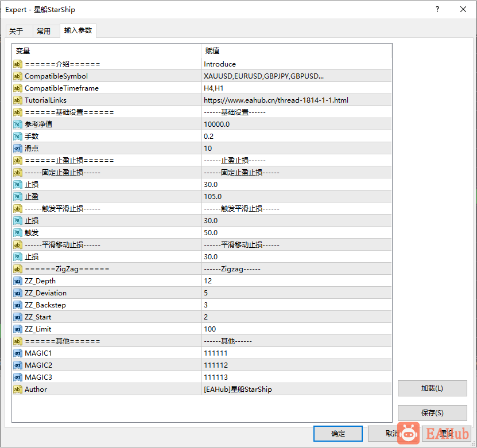Click the TutorialLinks variable name

45,100
